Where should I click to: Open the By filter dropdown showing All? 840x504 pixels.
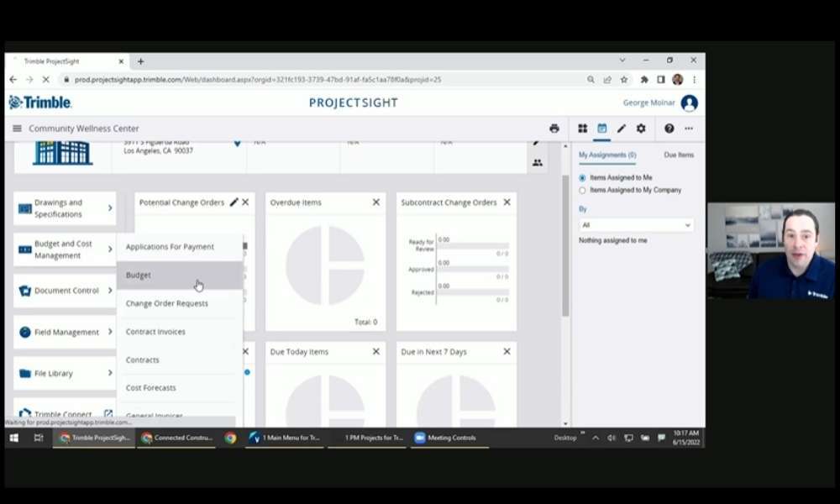click(636, 225)
